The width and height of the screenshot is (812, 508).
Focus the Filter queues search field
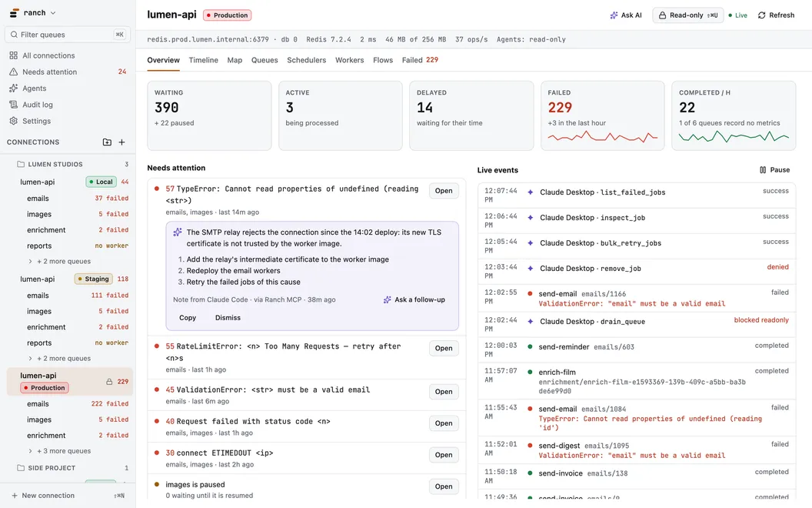click(x=68, y=35)
